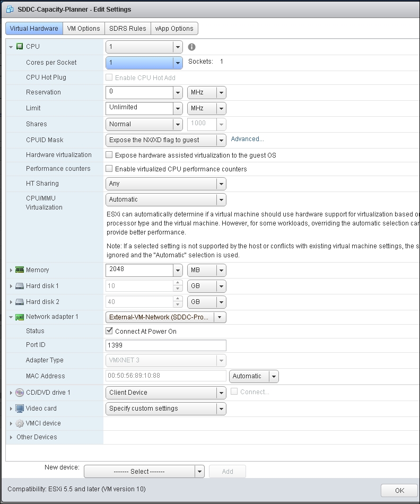Open New device Select dropdown

point(199,472)
